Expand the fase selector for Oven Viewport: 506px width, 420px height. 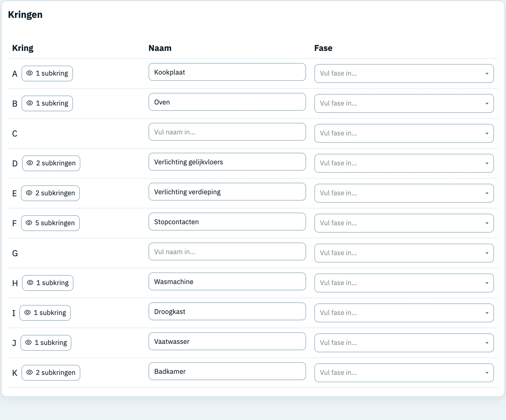point(404,103)
